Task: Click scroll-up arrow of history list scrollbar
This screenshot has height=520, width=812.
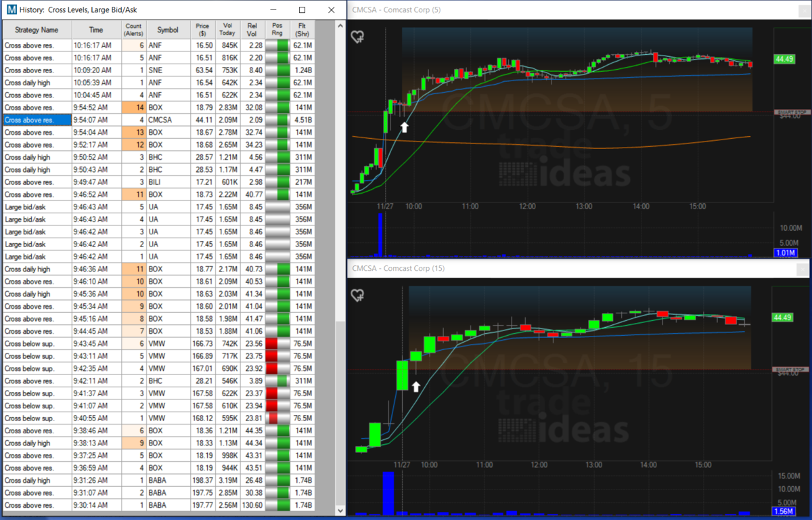Action: (x=340, y=26)
